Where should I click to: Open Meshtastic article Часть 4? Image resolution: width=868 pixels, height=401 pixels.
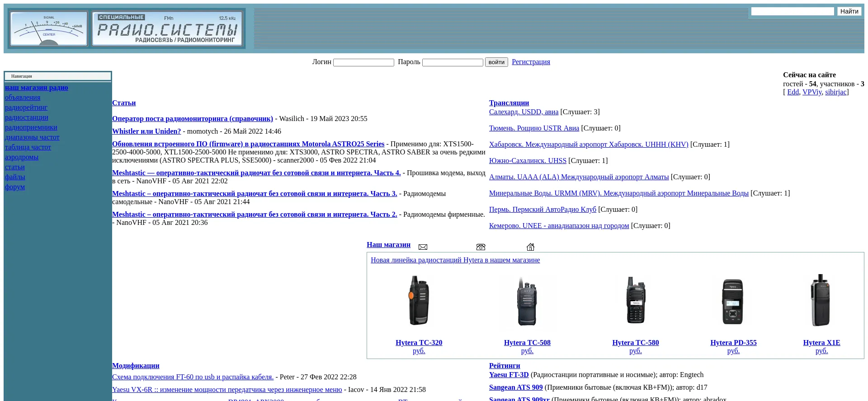[x=256, y=173]
